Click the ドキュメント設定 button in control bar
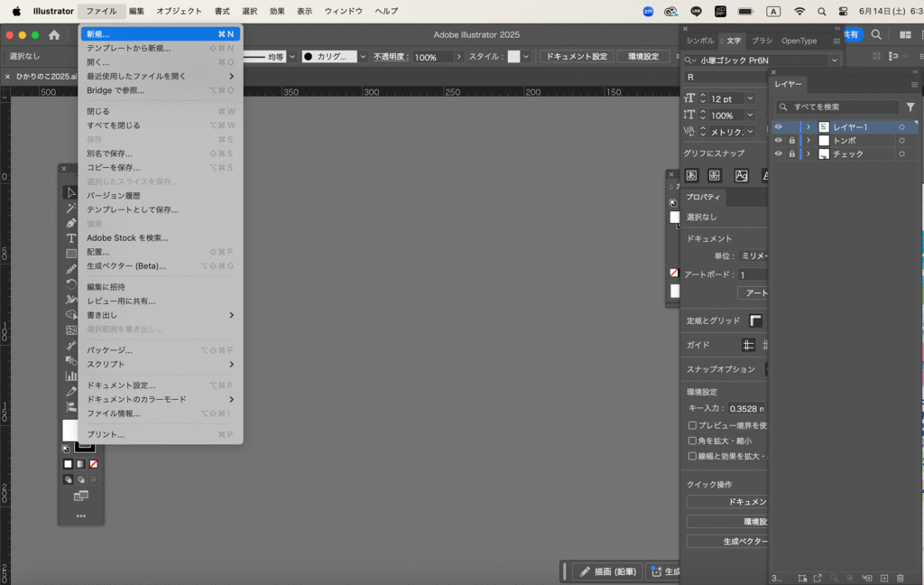The width and height of the screenshot is (924, 585). (x=577, y=57)
